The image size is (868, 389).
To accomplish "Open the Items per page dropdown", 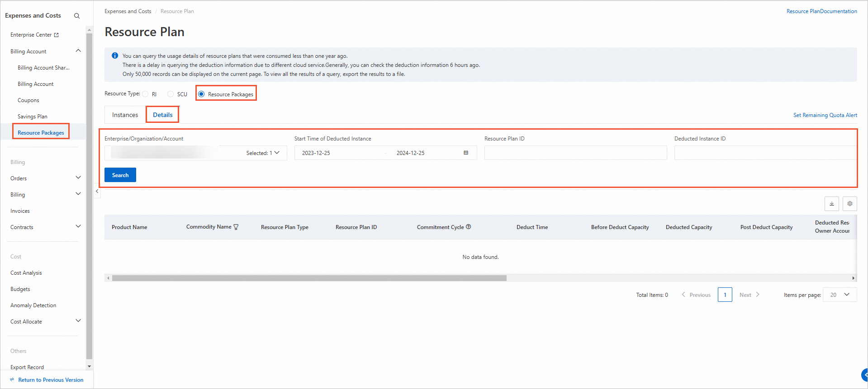I will click(x=840, y=295).
